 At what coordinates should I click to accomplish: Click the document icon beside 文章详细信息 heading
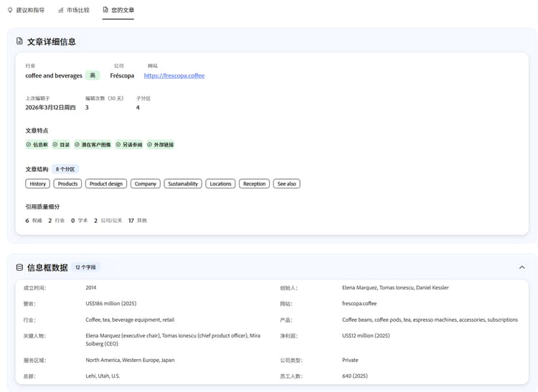pyautogui.click(x=19, y=41)
